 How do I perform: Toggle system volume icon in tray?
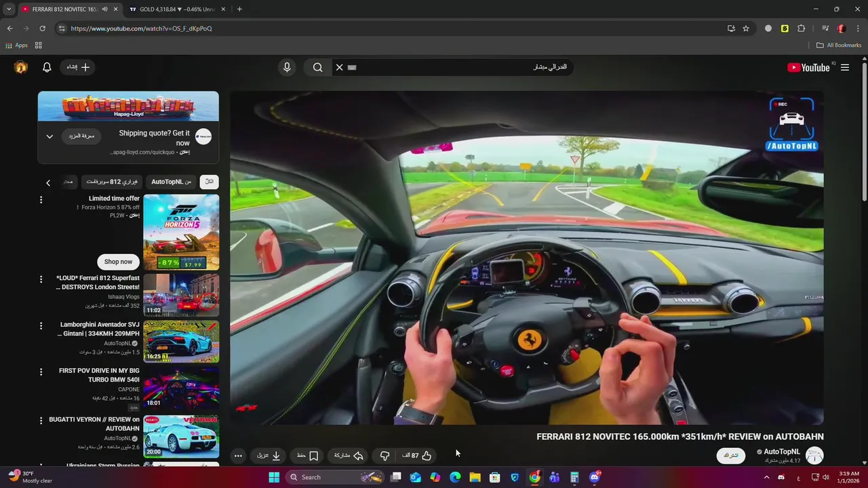coord(825,477)
